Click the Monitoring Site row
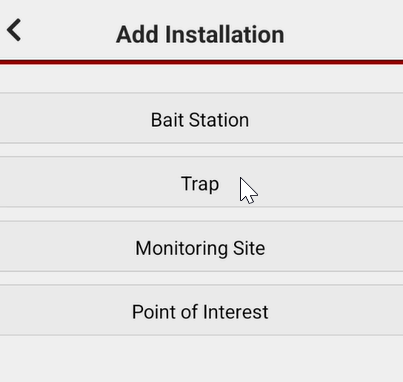This screenshot has width=403, height=382. pyautogui.click(x=201, y=246)
